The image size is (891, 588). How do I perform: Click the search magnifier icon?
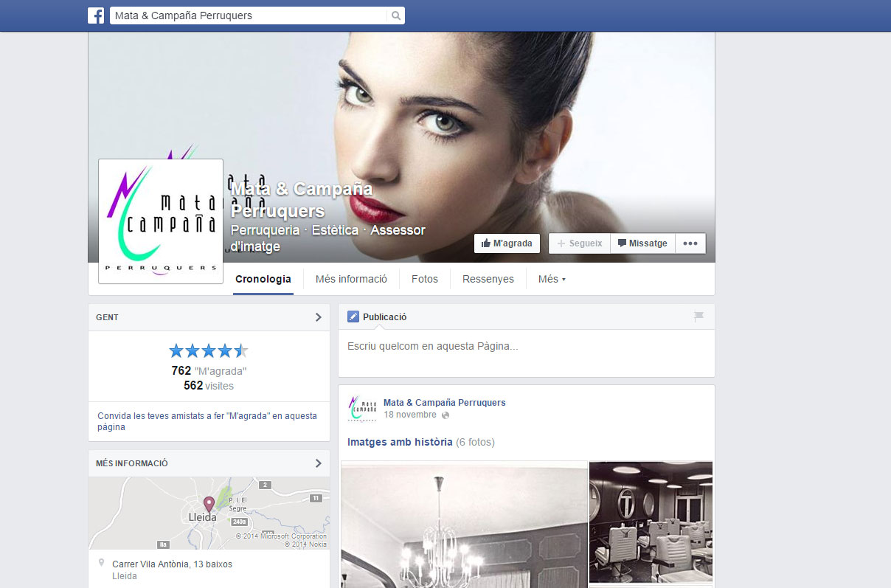pos(396,15)
